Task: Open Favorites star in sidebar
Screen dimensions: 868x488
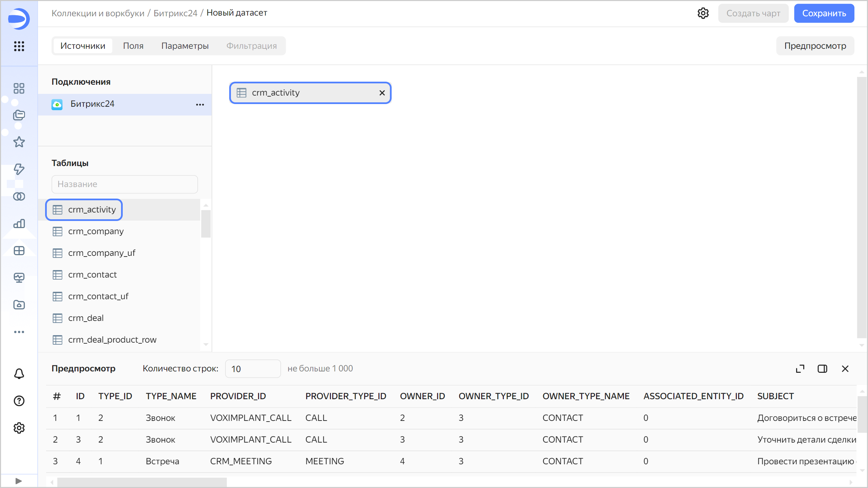Action: 19,142
